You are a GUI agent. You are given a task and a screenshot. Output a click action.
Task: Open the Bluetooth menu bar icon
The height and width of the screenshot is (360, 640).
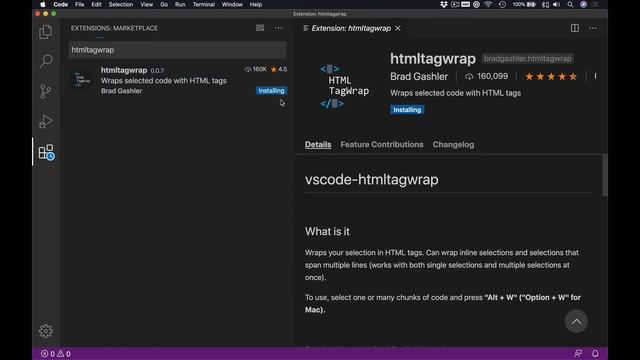[x=545, y=4]
